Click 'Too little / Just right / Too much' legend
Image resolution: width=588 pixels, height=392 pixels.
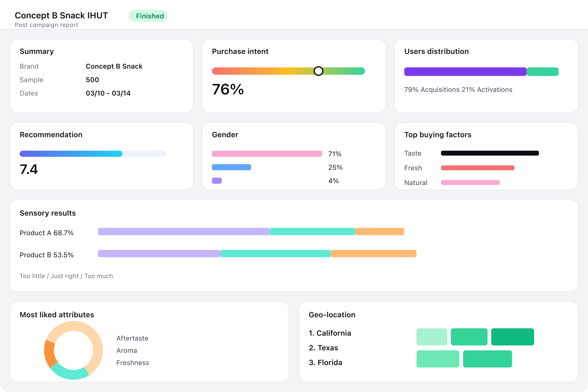coord(66,276)
